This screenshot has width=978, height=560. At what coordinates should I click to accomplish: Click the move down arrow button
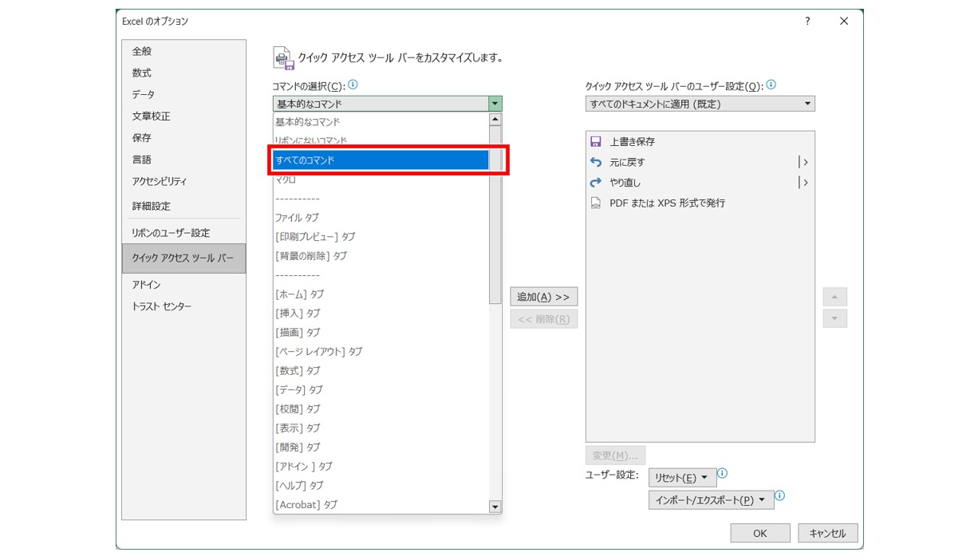(834, 318)
